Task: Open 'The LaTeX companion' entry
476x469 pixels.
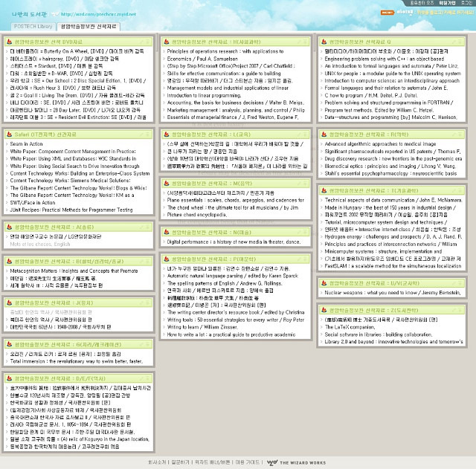Action: pyautogui.click(x=350, y=327)
